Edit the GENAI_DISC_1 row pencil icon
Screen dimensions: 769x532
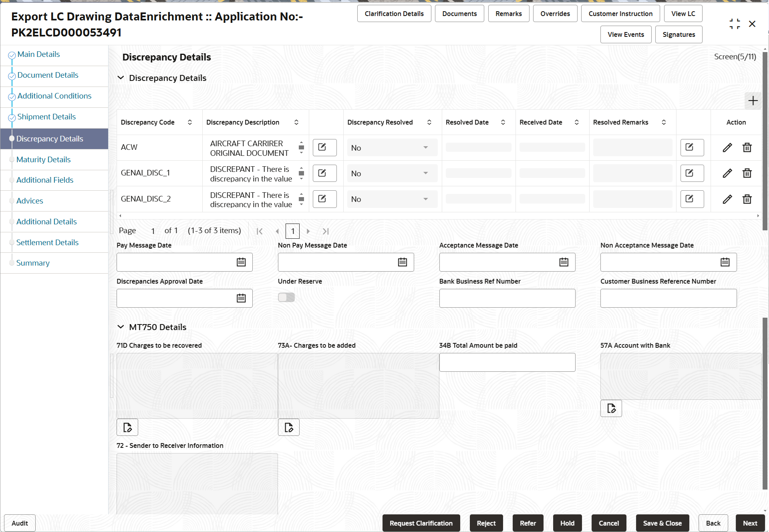point(727,173)
